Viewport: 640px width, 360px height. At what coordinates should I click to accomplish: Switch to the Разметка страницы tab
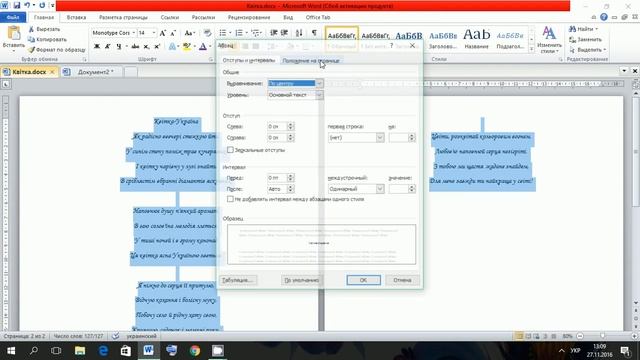pos(123,18)
